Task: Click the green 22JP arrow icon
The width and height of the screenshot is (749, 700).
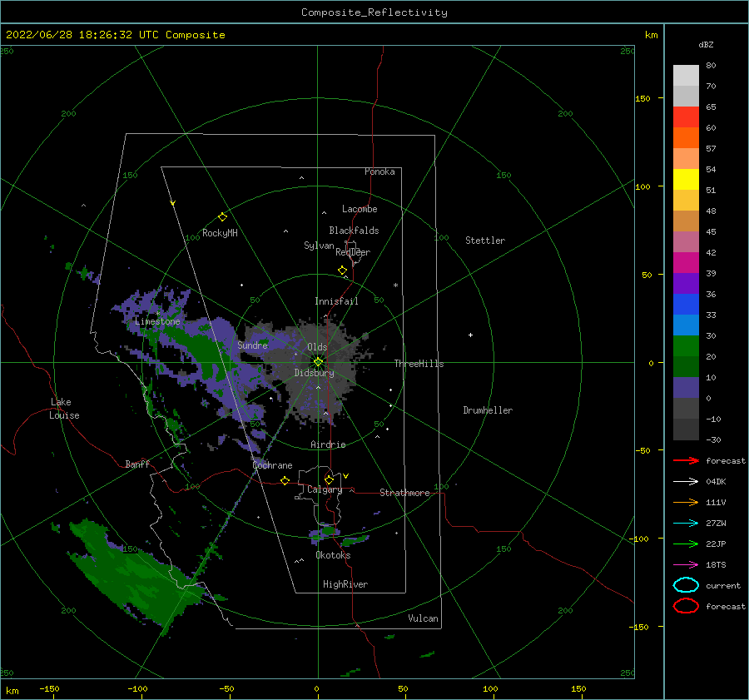Action: 686,544
